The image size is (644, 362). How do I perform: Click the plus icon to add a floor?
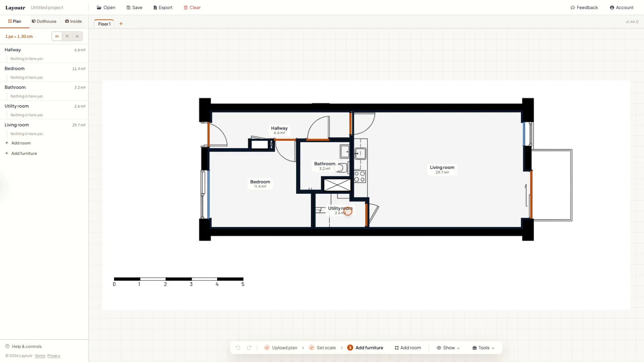coord(121,24)
